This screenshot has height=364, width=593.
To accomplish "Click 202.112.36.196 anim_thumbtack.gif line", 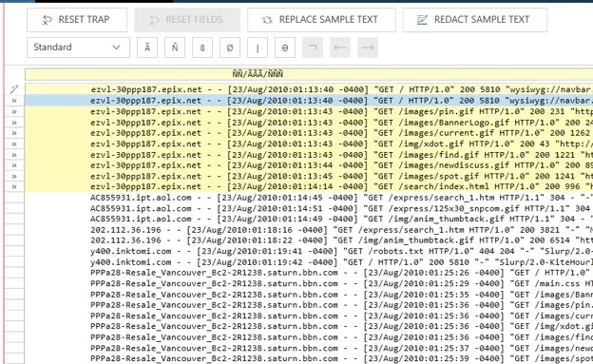I will 309,240.
